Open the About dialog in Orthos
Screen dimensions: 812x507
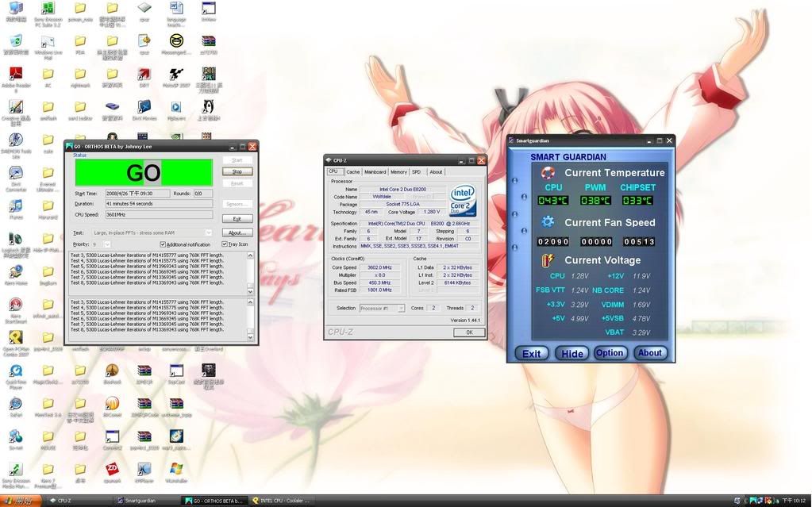[x=237, y=232]
